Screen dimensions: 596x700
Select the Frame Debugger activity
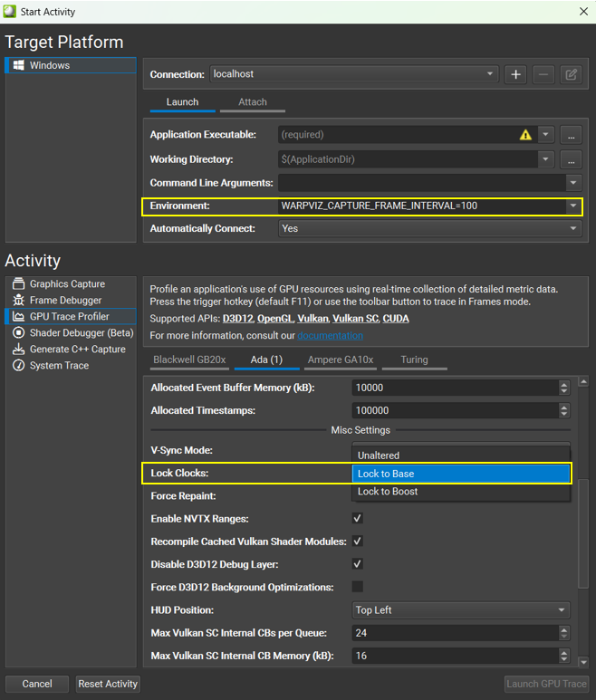click(x=65, y=301)
